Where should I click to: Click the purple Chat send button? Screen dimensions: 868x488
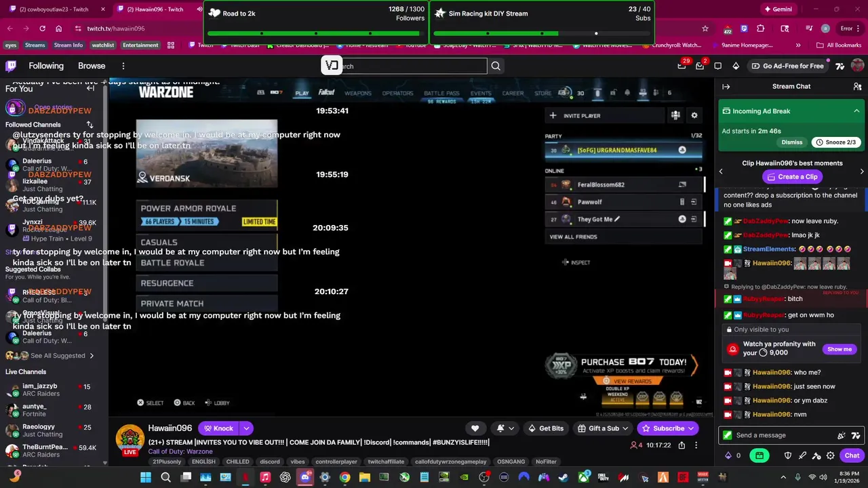[x=852, y=455]
